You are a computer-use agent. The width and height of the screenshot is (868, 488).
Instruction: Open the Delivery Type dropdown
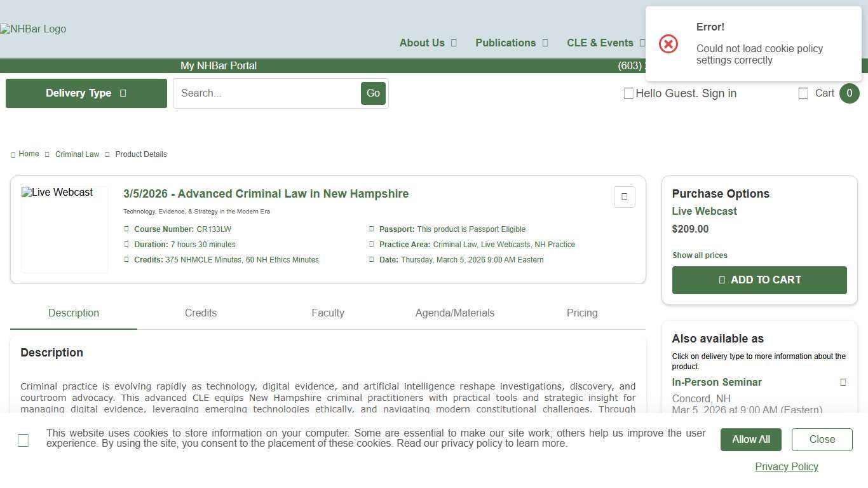tap(86, 93)
